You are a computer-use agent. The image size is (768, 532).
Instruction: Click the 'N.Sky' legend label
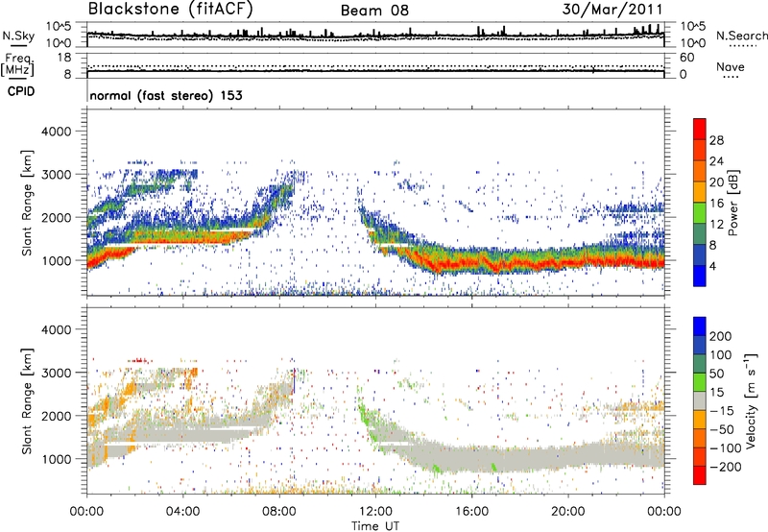point(18,36)
